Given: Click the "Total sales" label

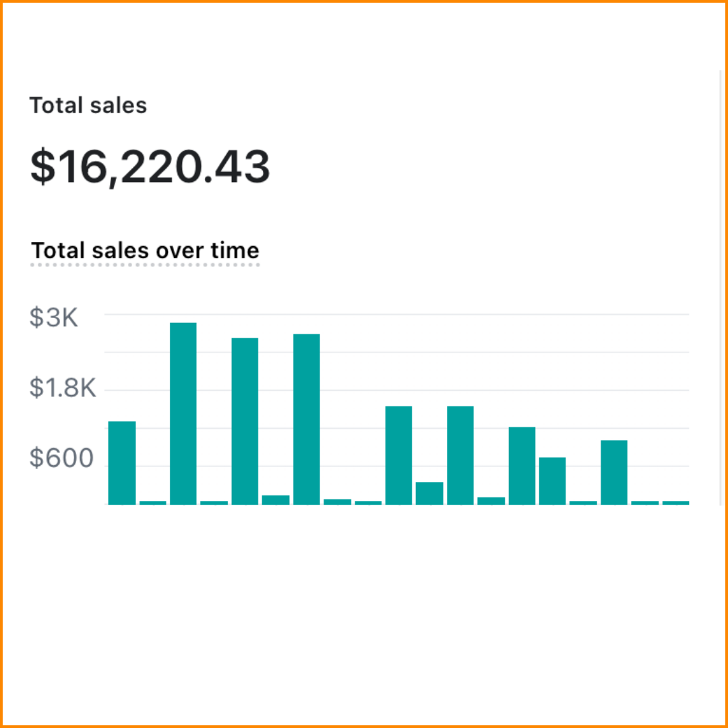Looking at the screenshot, I should coord(88,106).
